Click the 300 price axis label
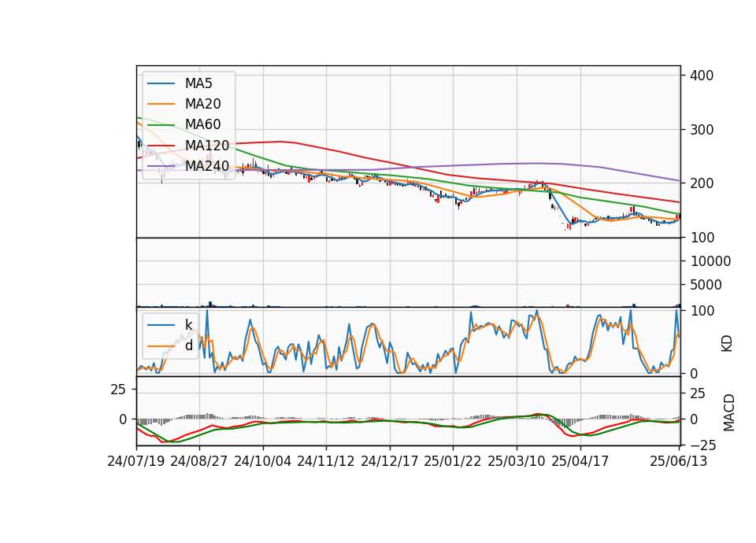This screenshot has height=543, width=756. [702, 130]
